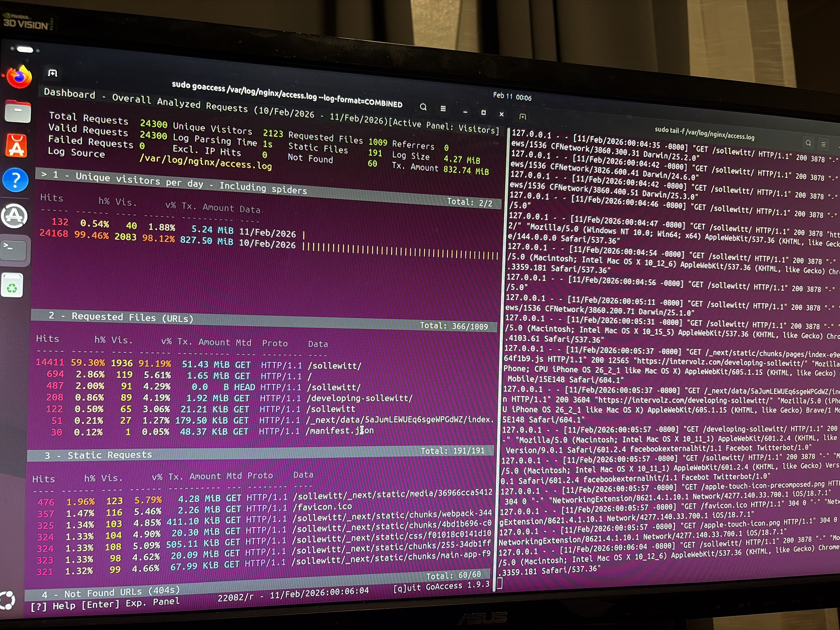This screenshot has width=840, height=630.
Task: Click '[q]uit GoAccess 1.9.3' in status bar
Action: [x=441, y=586]
